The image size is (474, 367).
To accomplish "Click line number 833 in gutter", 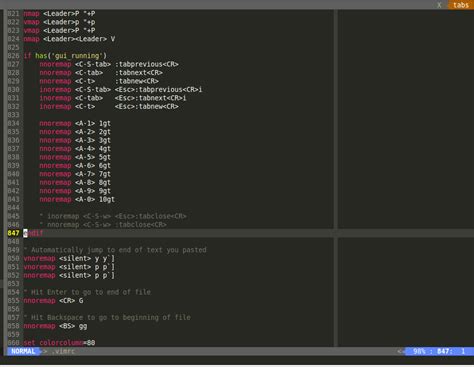I will pyautogui.click(x=13, y=115).
